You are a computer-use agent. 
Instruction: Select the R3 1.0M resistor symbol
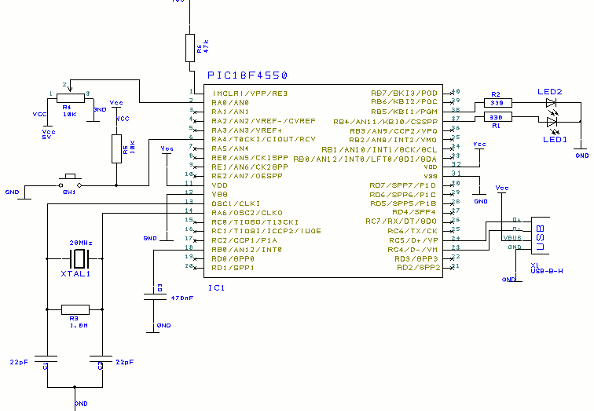[x=75, y=309]
